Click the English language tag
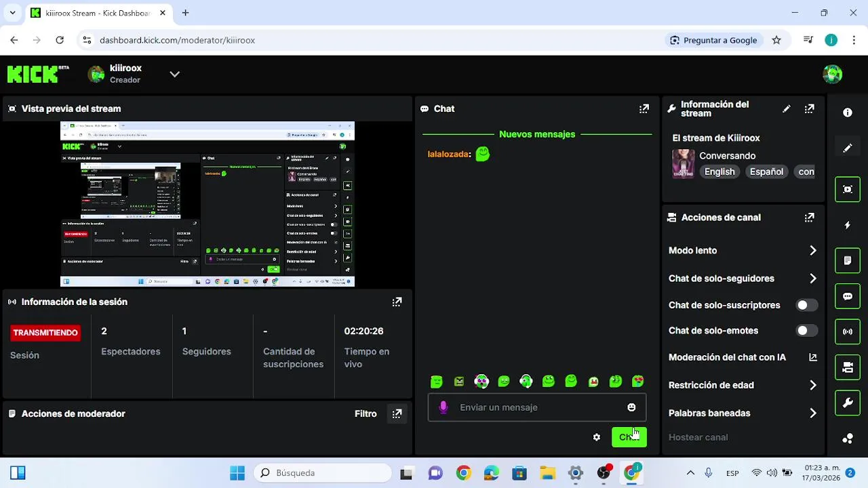868x488 pixels. [x=719, y=171]
